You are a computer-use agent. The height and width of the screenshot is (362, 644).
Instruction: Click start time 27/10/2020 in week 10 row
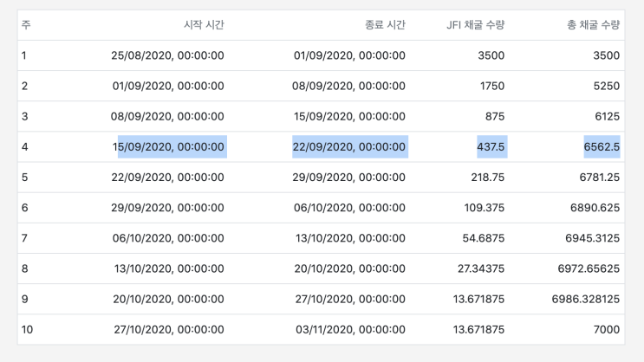click(169, 329)
